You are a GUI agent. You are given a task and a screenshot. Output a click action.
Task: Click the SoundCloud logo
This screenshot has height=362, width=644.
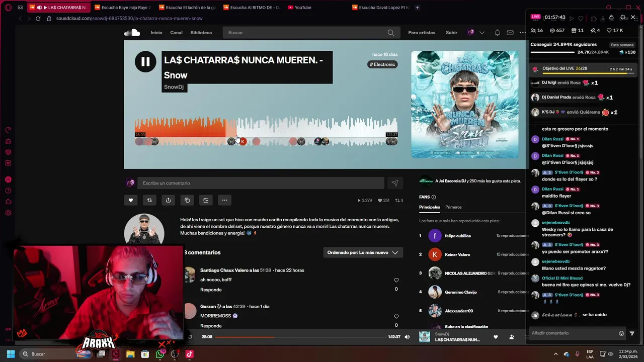coord(132,33)
